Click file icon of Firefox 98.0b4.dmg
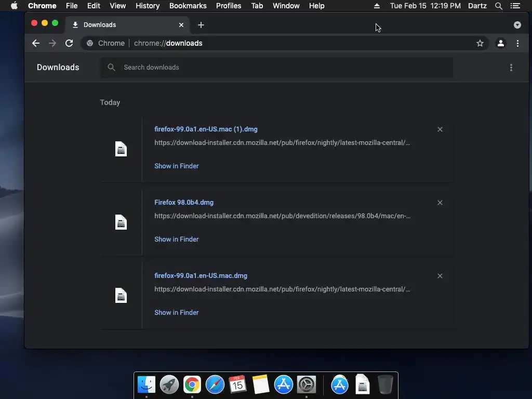Viewport: 532px width, 399px height. (121, 222)
